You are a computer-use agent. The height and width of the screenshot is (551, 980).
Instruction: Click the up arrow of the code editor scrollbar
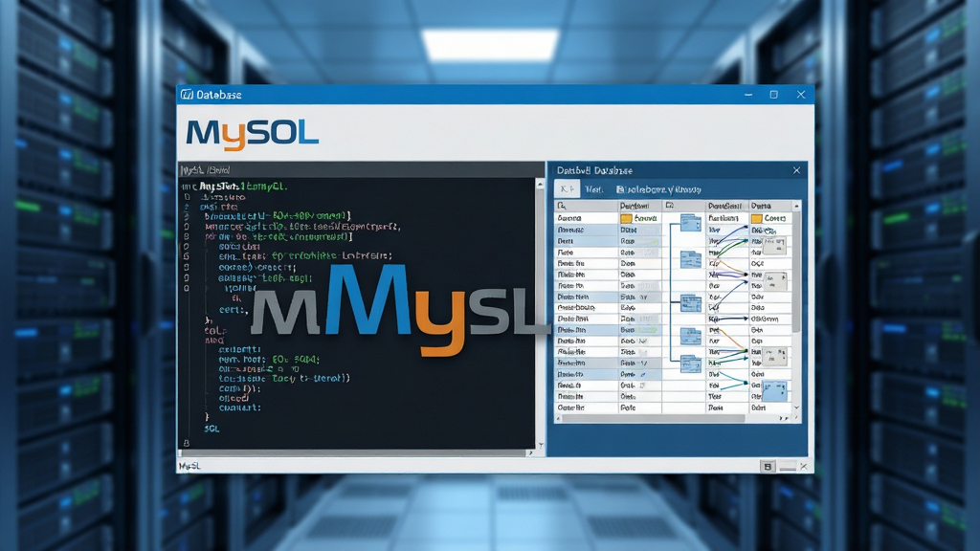(541, 184)
